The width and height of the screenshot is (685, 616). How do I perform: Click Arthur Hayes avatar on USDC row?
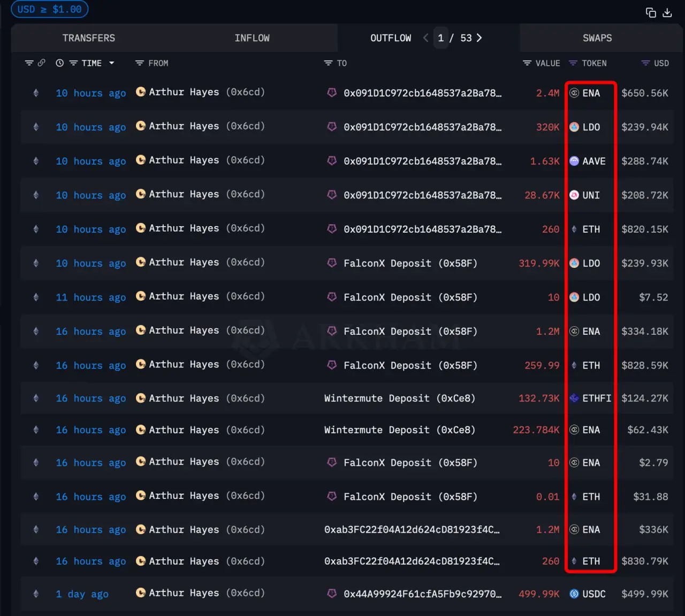[141, 592]
